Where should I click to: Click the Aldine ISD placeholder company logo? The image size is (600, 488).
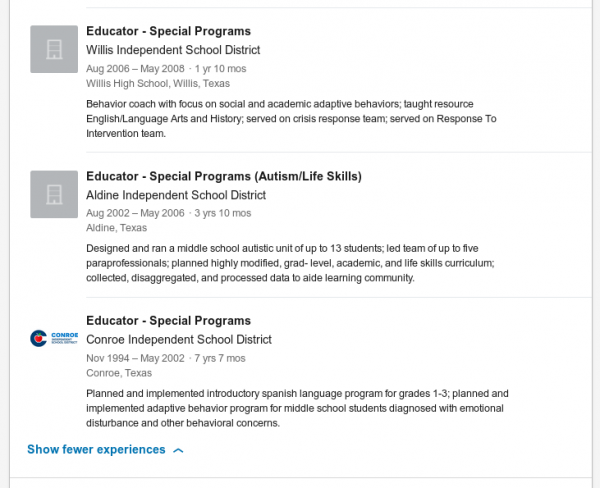point(55,194)
